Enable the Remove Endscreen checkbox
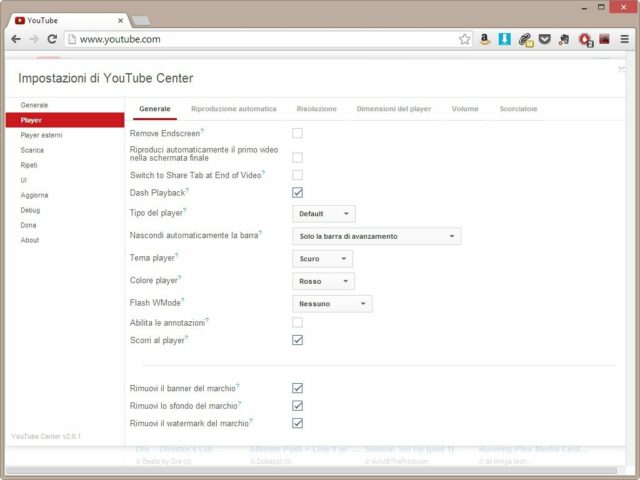 tap(297, 133)
